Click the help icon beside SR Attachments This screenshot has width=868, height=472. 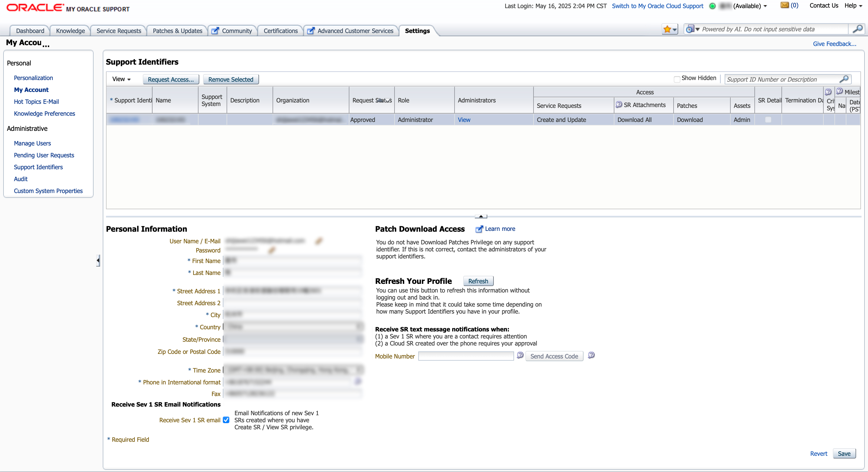click(x=619, y=105)
